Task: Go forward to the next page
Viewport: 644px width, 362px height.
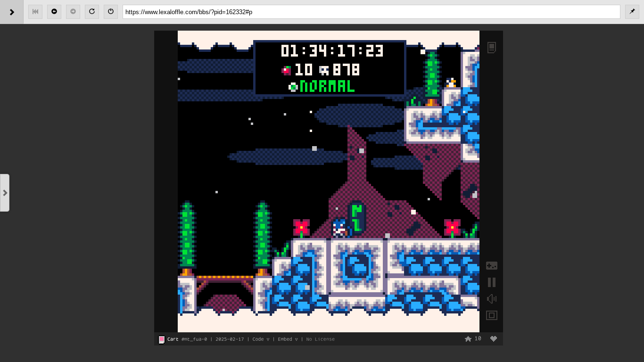Action: [73, 12]
